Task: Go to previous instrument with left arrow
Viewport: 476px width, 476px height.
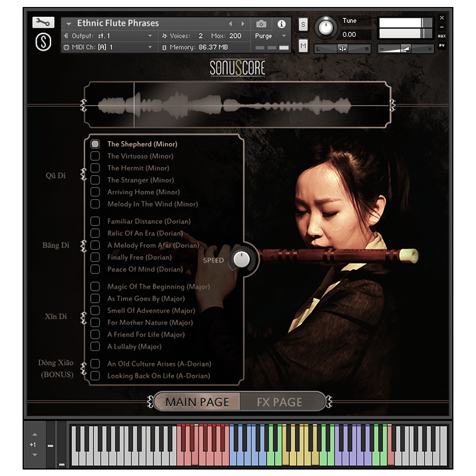Action: click(230, 23)
